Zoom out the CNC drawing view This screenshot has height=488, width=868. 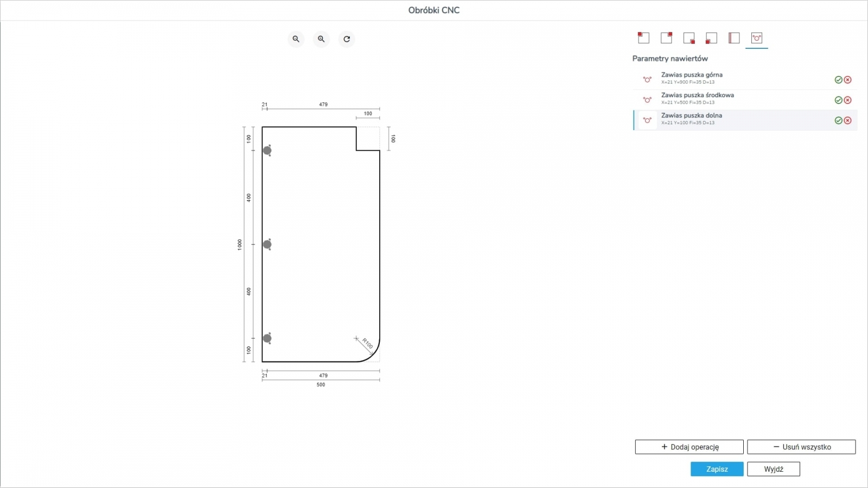coord(296,39)
